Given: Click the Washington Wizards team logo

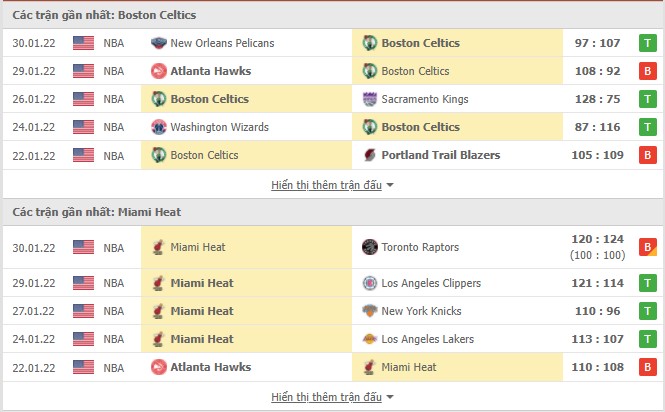Looking at the screenshot, I should tap(157, 127).
